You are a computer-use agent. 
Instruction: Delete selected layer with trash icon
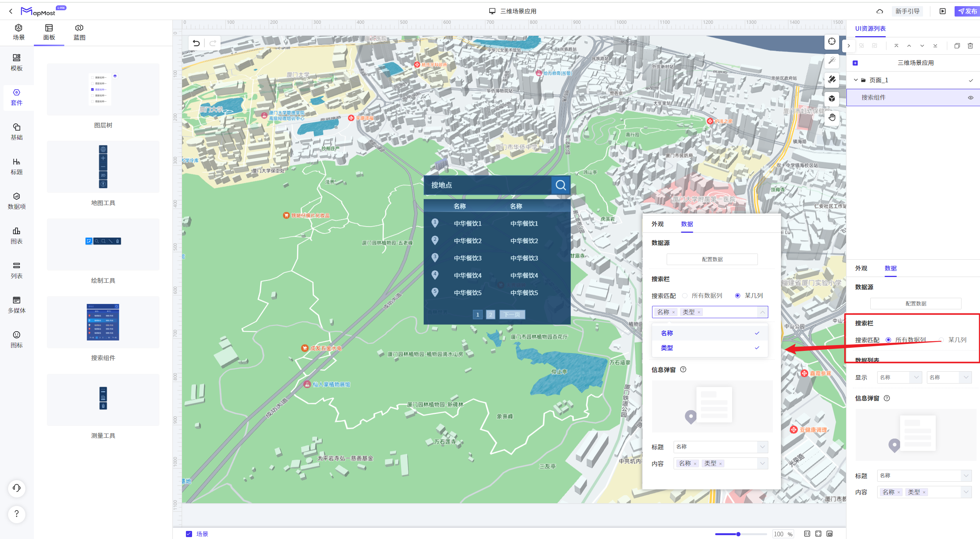point(970,46)
